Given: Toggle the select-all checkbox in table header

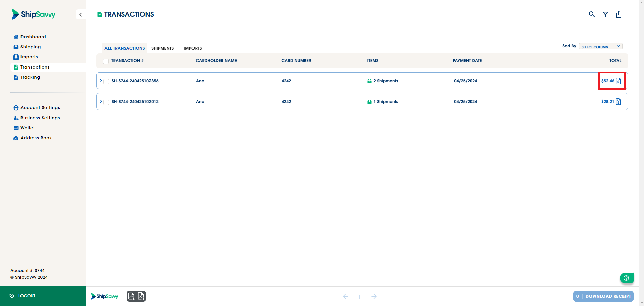Looking at the screenshot, I should tap(106, 61).
